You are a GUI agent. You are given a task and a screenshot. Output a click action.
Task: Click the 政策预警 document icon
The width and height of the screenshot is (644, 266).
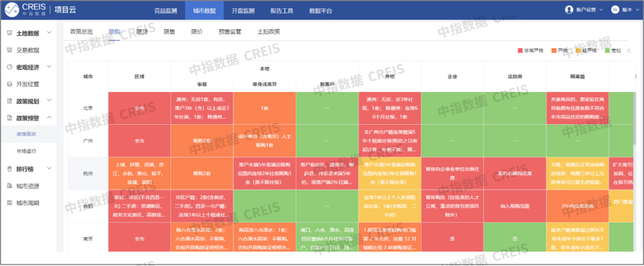[10, 118]
